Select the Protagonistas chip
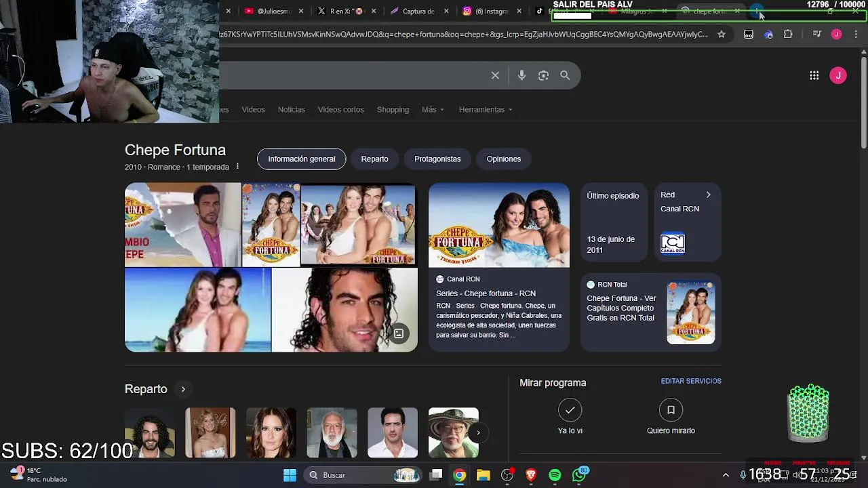The width and height of the screenshot is (868, 488). click(x=437, y=159)
